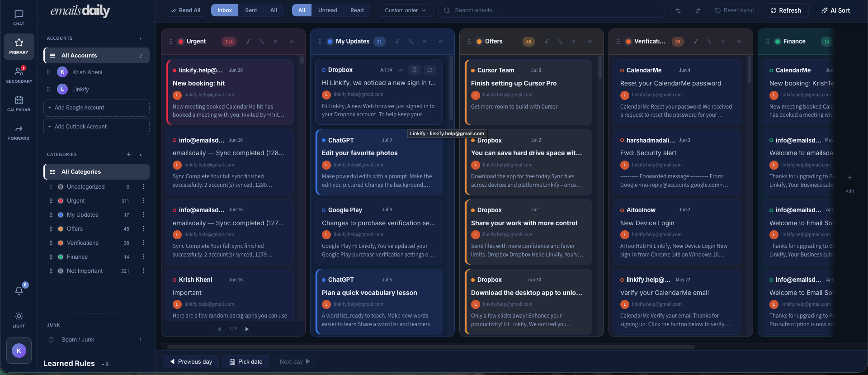Collapse the Categories section arrow
This screenshot has width=868, height=375.
click(x=141, y=155)
